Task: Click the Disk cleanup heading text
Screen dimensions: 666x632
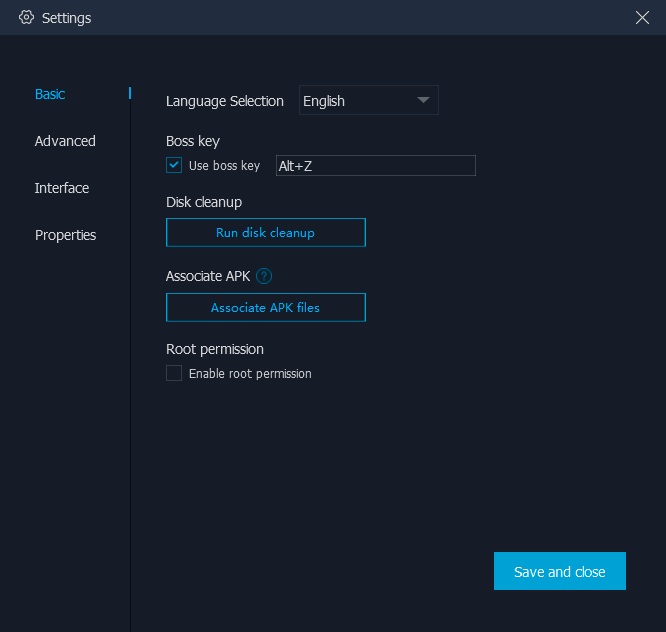Action: [204, 202]
